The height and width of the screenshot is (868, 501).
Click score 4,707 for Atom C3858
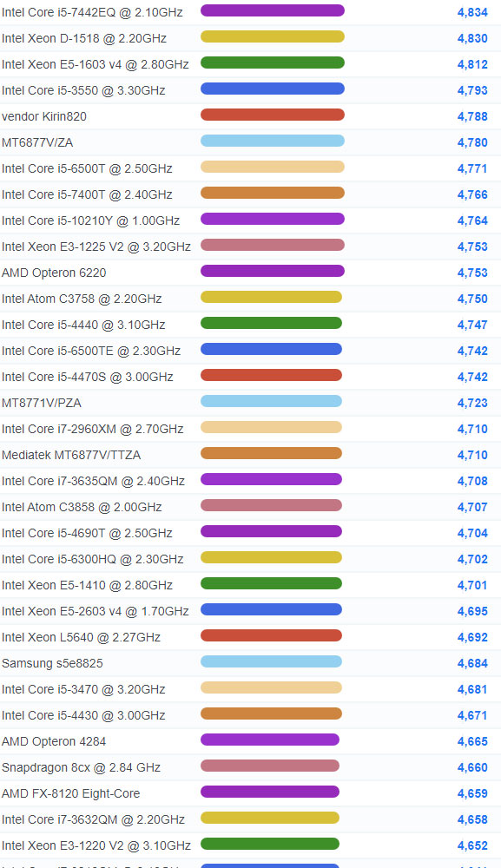(x=472, y=507)
